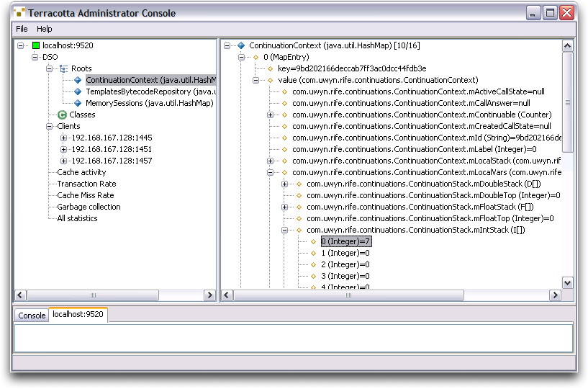
Task: Click the green server status icon for localhost:9520
Action: click(36, 45)
